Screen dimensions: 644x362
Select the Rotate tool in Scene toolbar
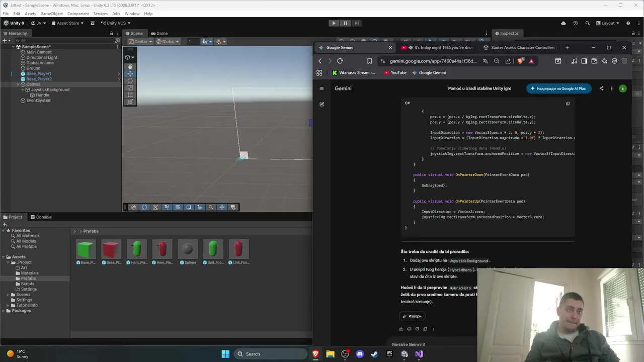coord(130,80)
